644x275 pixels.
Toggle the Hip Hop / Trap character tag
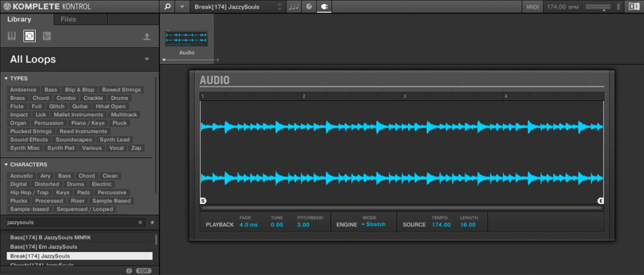30,192
